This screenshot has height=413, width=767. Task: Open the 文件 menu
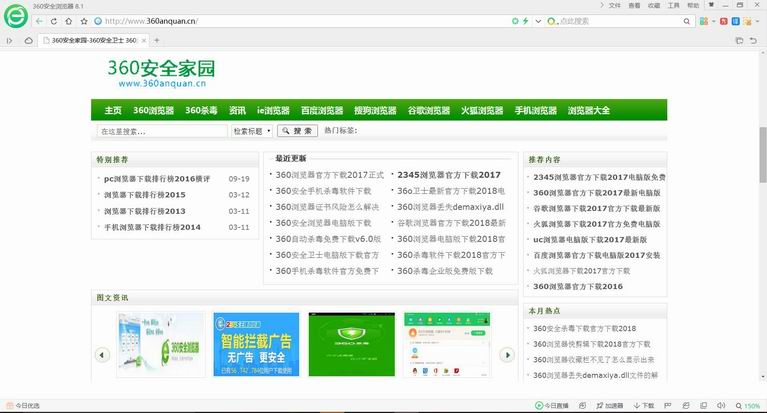614,5
